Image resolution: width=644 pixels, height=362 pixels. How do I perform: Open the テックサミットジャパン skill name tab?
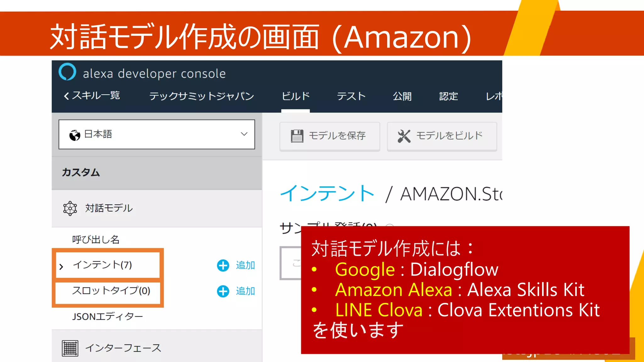202,96
